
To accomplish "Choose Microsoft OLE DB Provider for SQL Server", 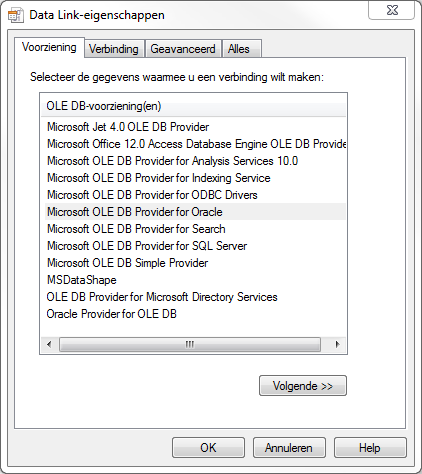I will [x=147, y=246].
